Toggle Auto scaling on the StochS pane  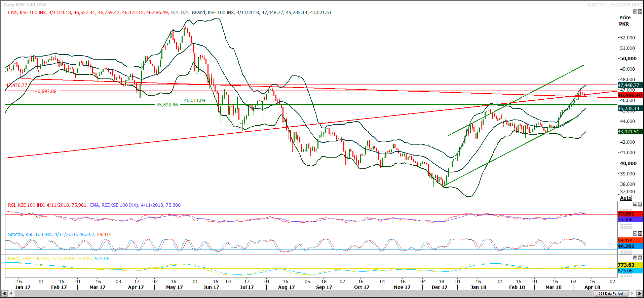point(626,252)
